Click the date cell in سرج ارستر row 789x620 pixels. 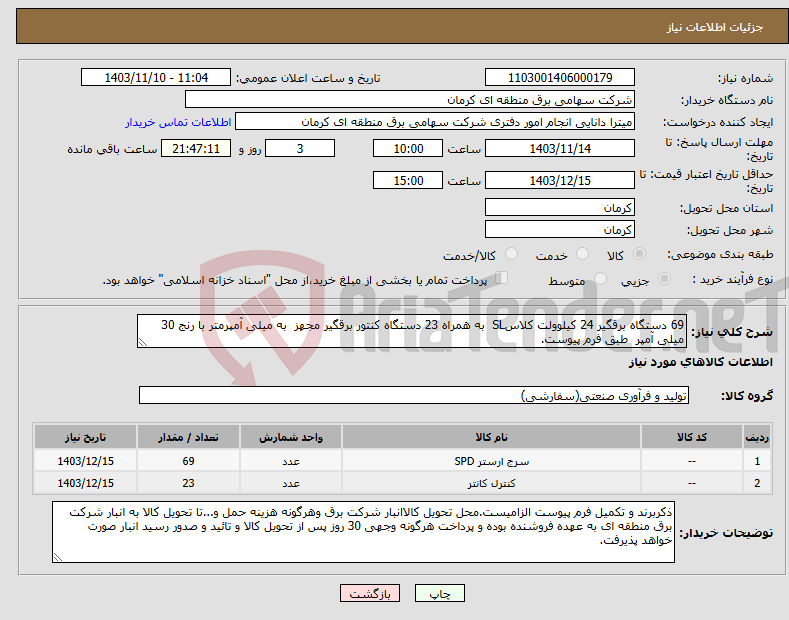pos(86,461)
